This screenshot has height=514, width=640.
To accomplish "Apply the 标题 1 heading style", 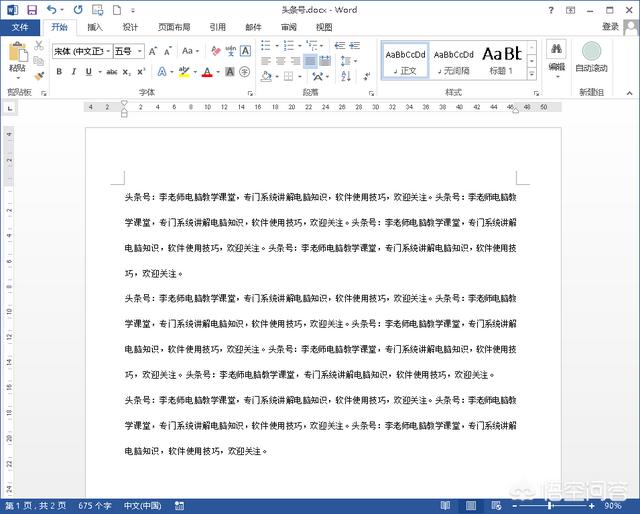I will coord(502,59).
